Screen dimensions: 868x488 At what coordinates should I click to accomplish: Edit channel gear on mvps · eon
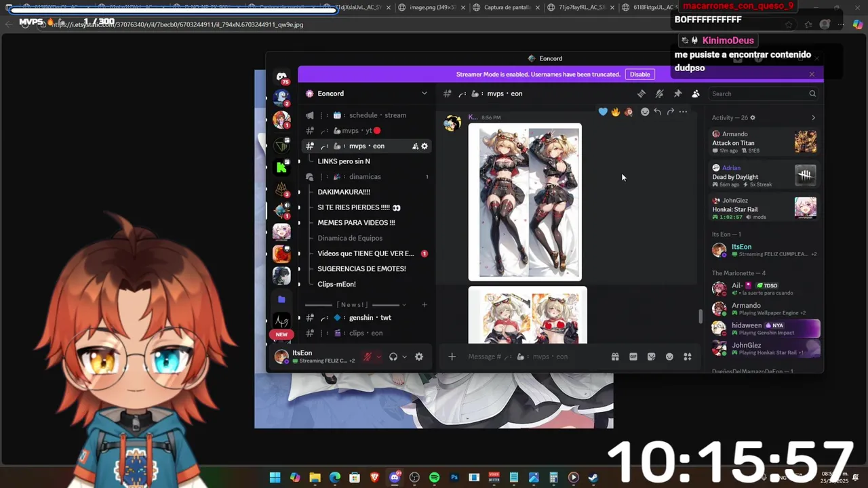click(x=425, y=146)
